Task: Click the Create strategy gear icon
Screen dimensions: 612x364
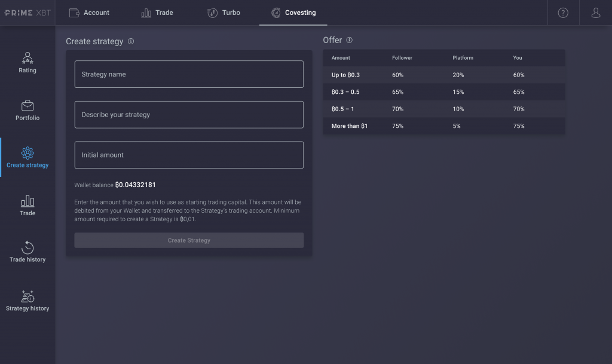Action: 27,152
